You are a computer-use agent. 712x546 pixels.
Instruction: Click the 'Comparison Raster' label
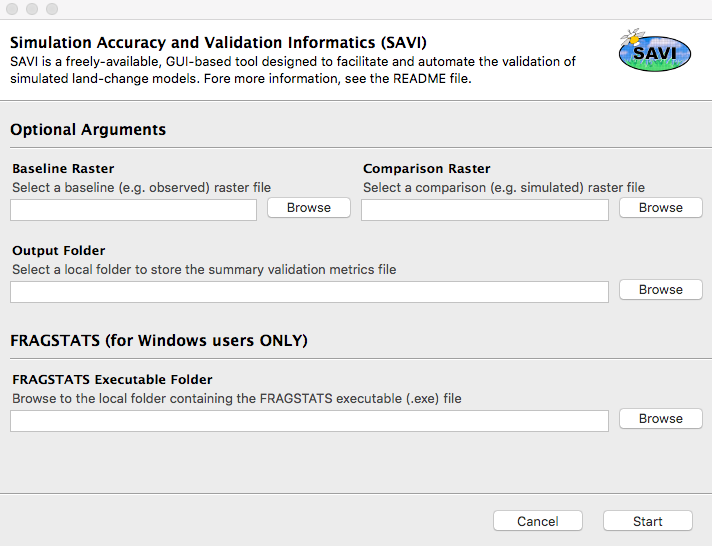[427, 169]
